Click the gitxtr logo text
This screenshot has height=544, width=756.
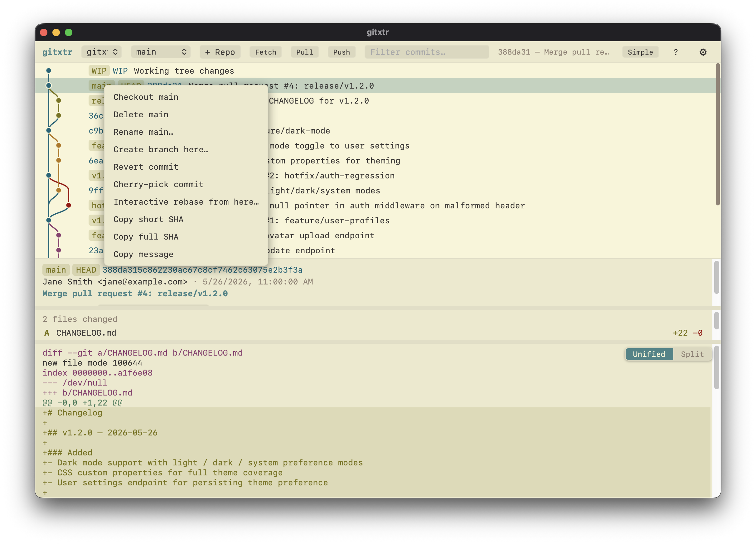pos(57,52)
